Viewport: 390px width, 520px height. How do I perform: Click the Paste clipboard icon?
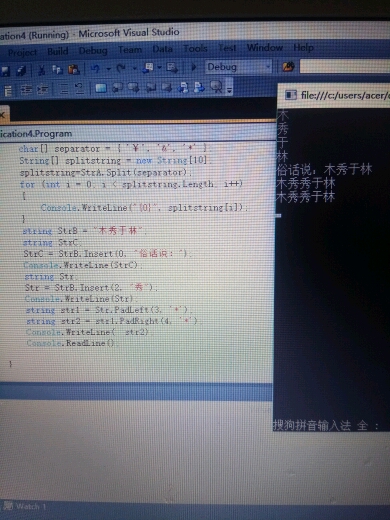click(x=74, y=69)
